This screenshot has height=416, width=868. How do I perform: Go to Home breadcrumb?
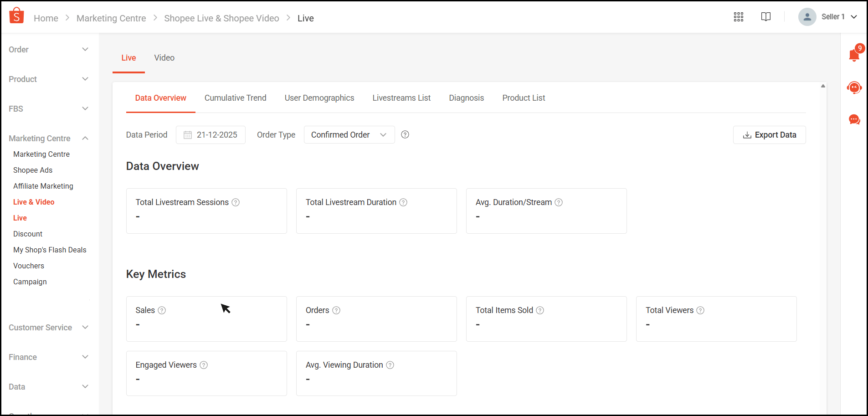pyautogui.click(x=46, y=18)
